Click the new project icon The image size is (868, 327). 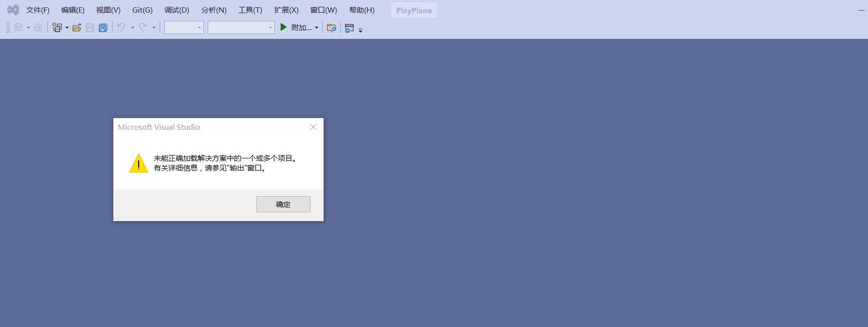pos(57,28)
